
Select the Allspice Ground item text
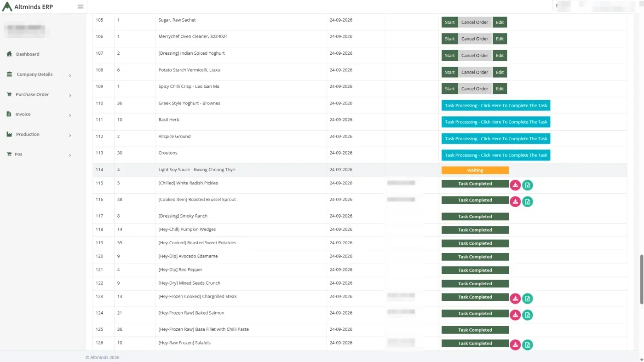[x=174, y=136]
